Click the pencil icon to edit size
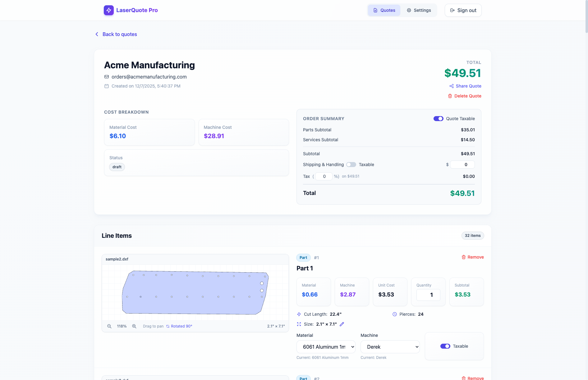The image size is (588, 380). coord(342,324)
